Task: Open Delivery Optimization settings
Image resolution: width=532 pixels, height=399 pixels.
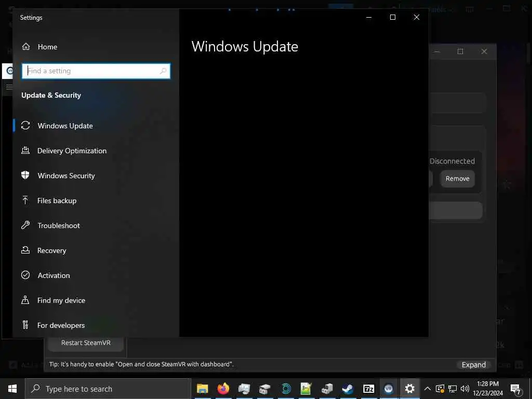Action: click(72, 151)
